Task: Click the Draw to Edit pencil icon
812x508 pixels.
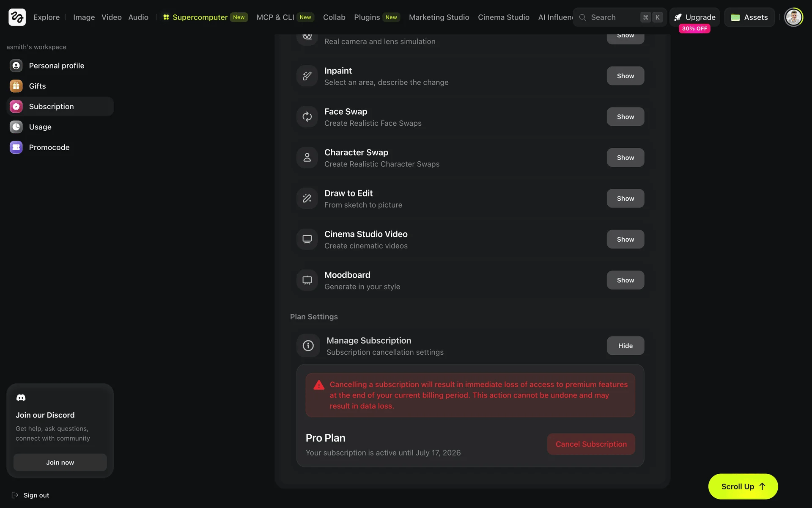Action: 307,198
